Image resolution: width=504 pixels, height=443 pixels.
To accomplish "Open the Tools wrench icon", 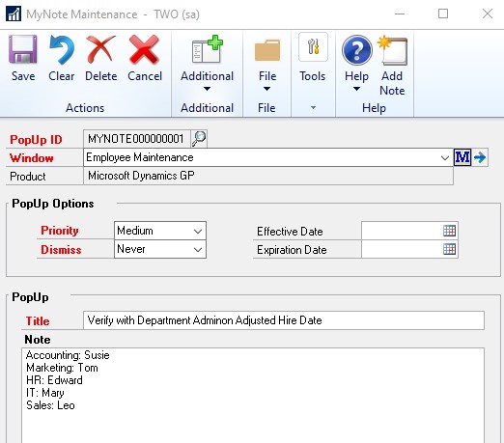I will click(313, 47).
